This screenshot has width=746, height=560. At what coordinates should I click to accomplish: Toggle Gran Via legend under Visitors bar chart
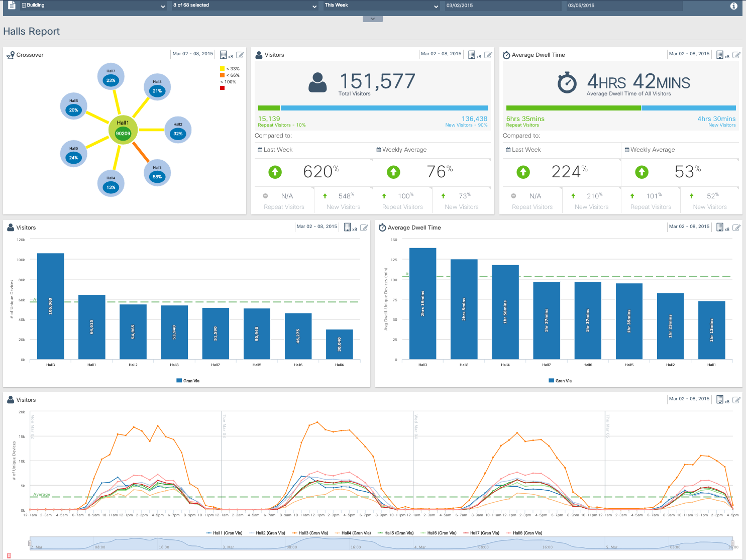188,381
